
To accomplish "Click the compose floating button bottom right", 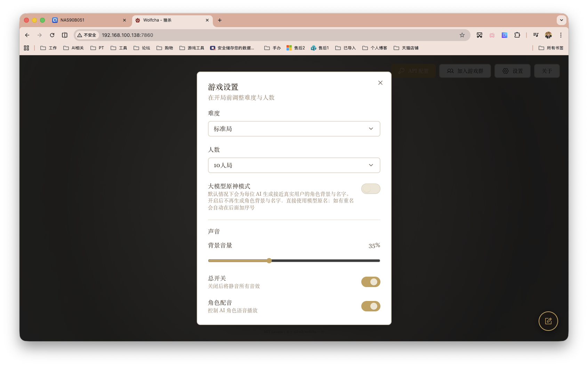I will (548, 321).
